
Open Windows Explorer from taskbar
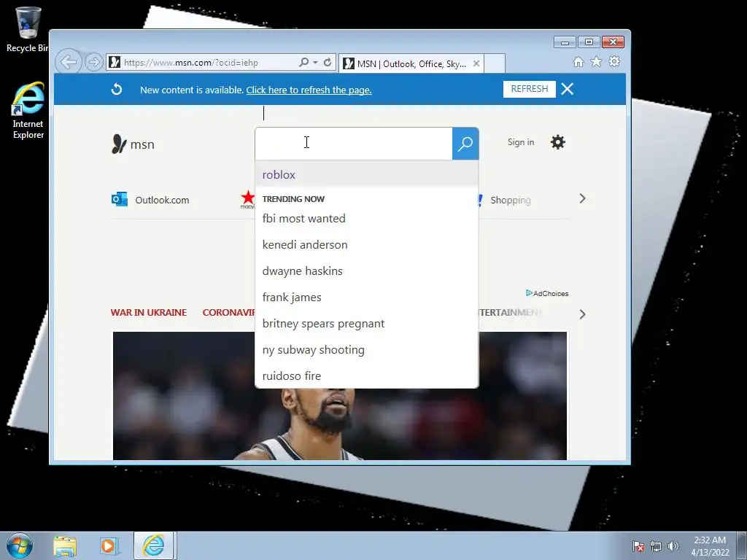(x=65, y=546)
